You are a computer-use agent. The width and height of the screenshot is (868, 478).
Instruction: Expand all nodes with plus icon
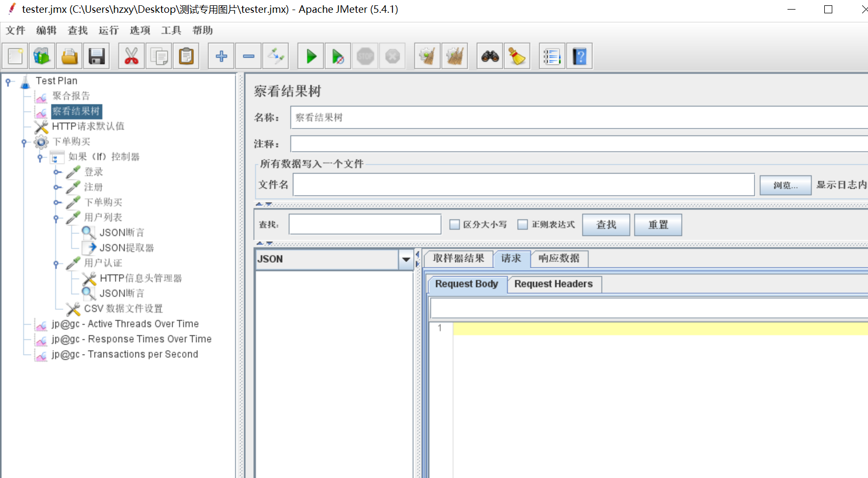click(x=221, y=56)
